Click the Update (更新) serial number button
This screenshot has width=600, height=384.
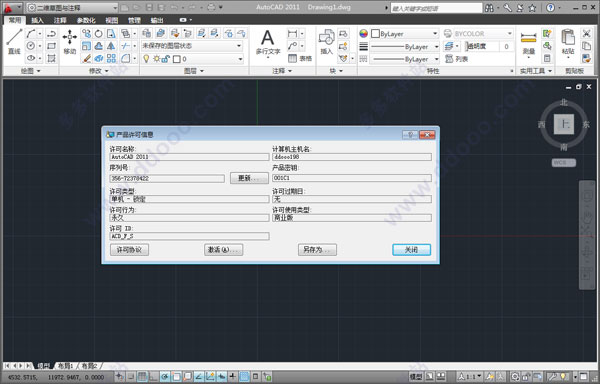coord(249,178)
